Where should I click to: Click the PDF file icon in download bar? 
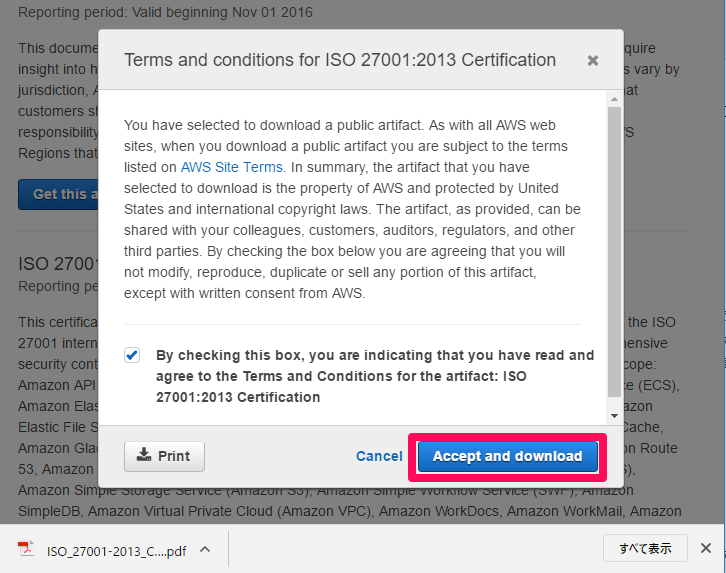[x=26, y=549]
